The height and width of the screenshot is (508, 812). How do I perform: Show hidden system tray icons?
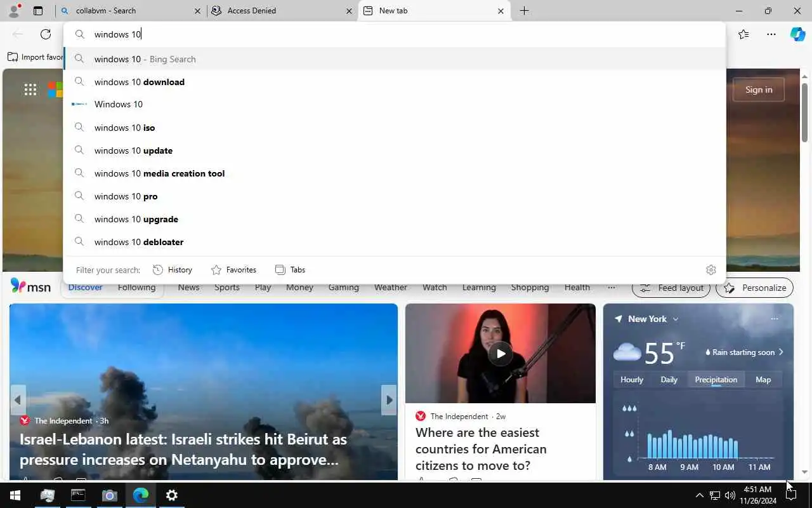click(699, 495)
